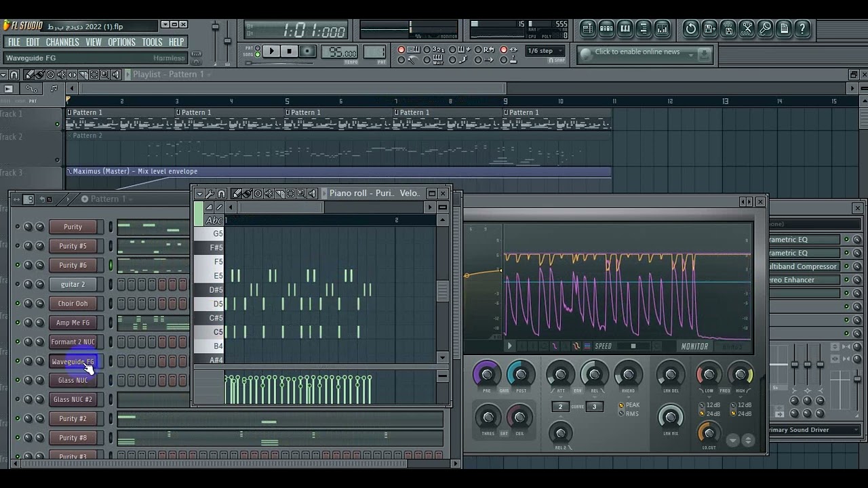The width and height of the screenshot is (868, 488).
Task: Click the Record transport button
Action: 307,52
